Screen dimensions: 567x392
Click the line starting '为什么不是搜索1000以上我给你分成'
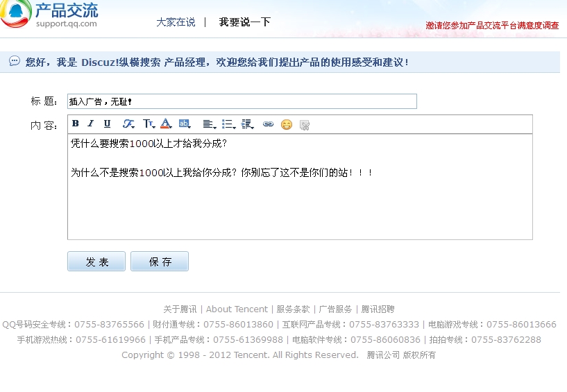[221, 173]
